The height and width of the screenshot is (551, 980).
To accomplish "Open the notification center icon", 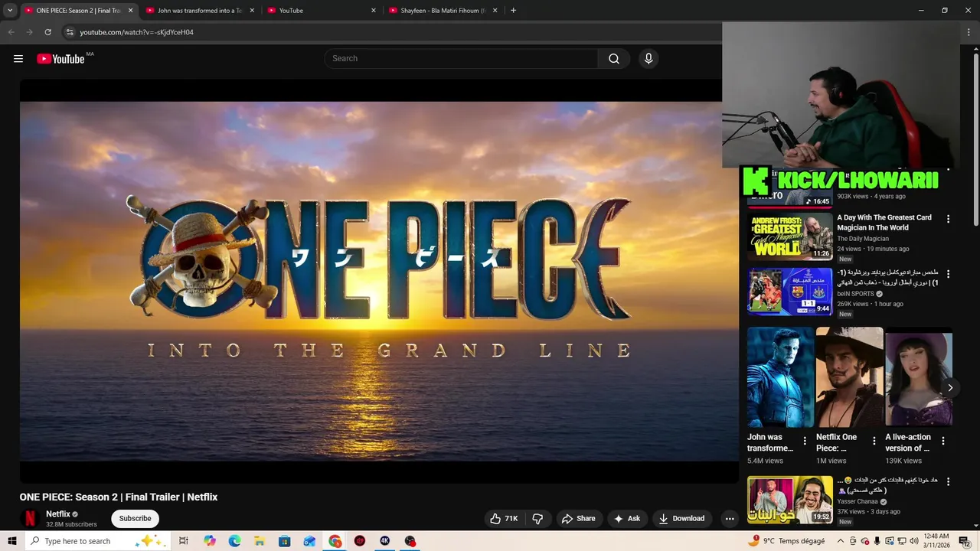I will click(x=964, y=541).
